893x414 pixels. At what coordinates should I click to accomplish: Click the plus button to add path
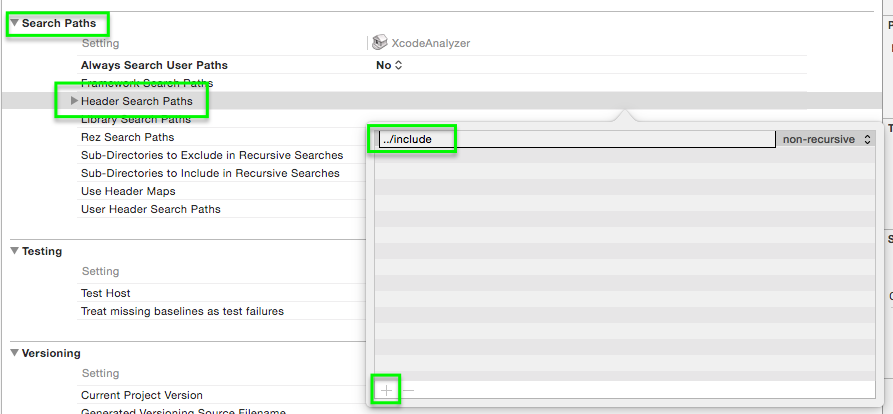click(387, 390)
